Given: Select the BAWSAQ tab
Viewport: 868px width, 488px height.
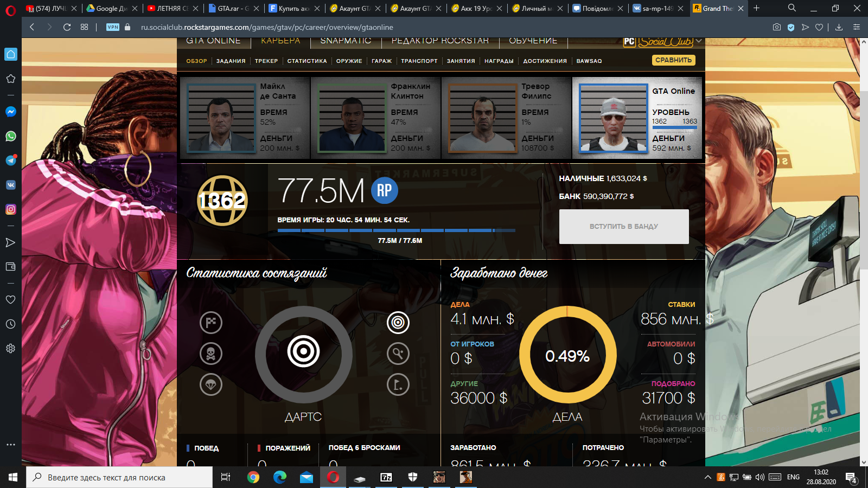Looking at the screenshot, I should coord(589,61).
